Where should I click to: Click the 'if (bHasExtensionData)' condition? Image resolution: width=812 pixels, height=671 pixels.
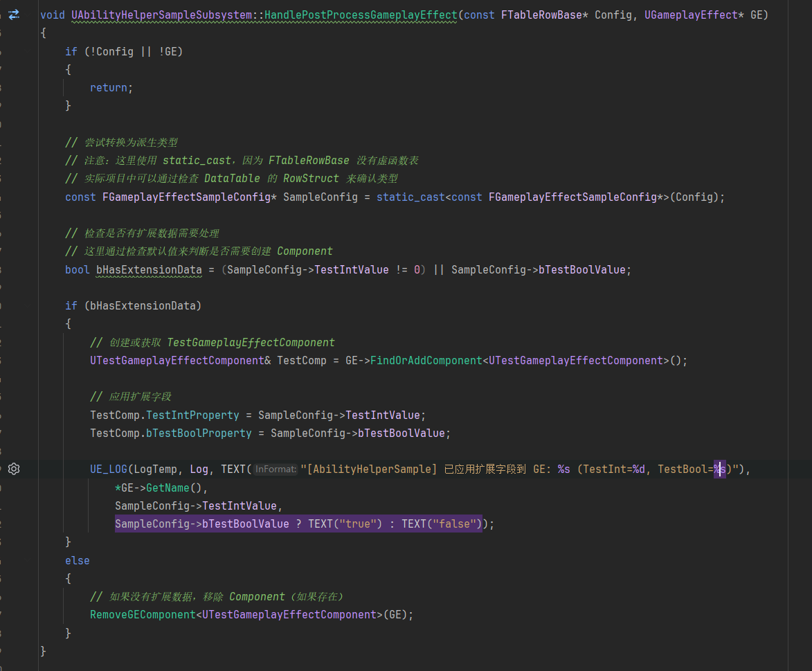[133, 305]
